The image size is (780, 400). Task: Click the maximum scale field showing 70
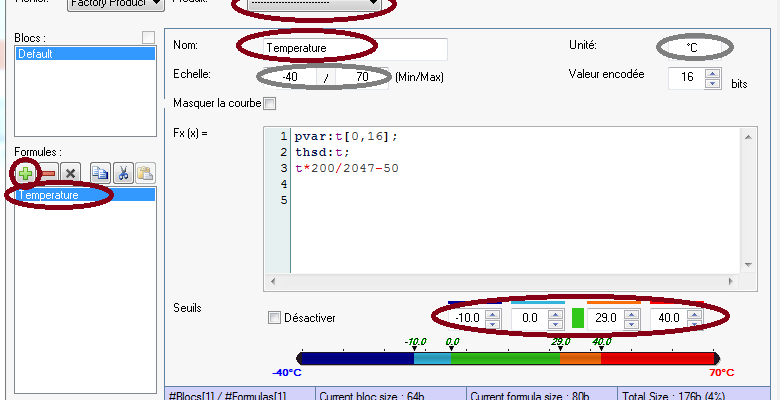[362, 78]
